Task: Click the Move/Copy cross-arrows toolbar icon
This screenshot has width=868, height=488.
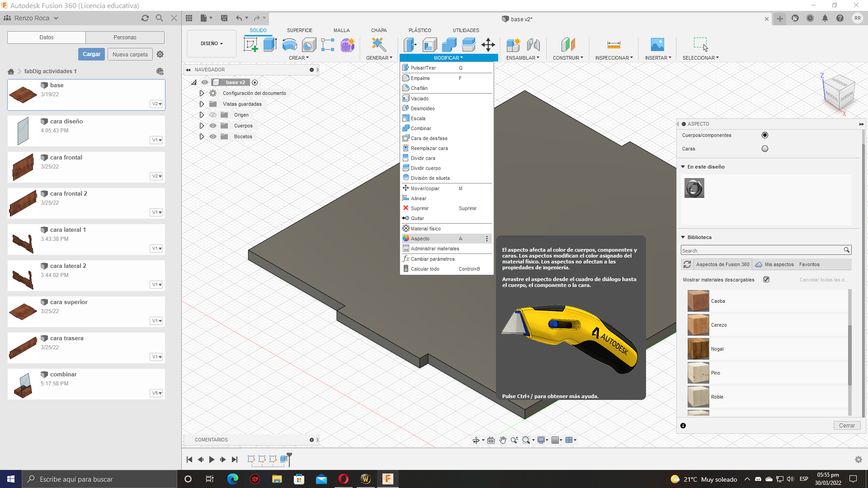Action: [488, 44]
